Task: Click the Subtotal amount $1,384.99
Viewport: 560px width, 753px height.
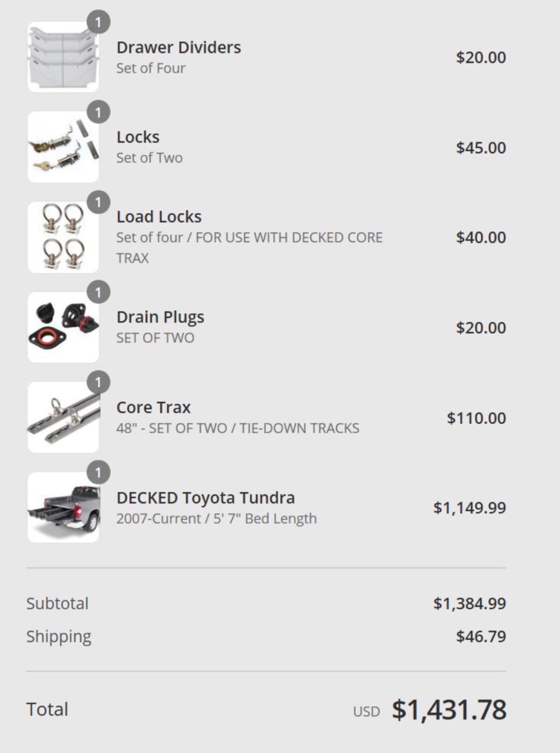Action: point(469,603)
